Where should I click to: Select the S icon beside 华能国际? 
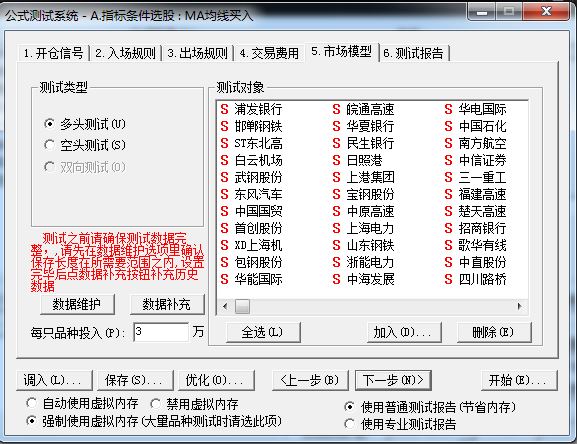click(x=224, y=279)
